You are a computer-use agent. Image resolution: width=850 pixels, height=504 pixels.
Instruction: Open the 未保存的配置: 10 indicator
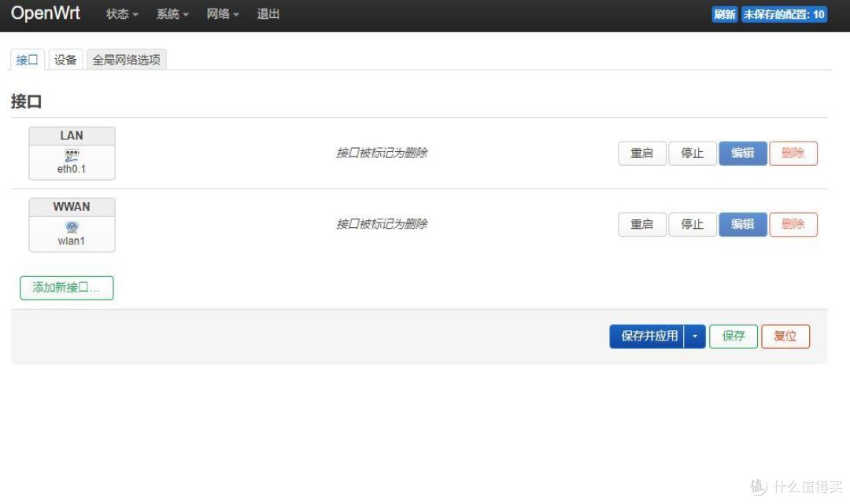[784, 14]
